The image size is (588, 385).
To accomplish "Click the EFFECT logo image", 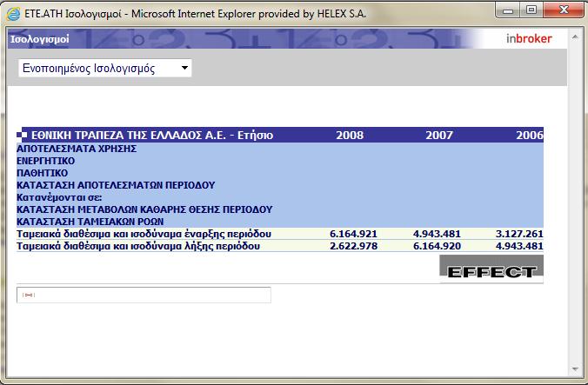I will pyautogui.click(x=491, y=269).
